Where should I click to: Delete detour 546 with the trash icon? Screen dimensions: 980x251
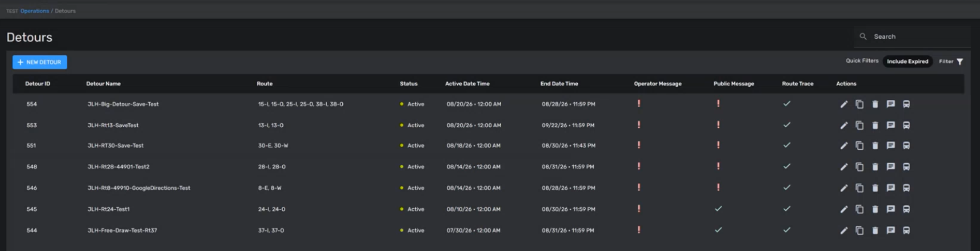coord(875,188)
